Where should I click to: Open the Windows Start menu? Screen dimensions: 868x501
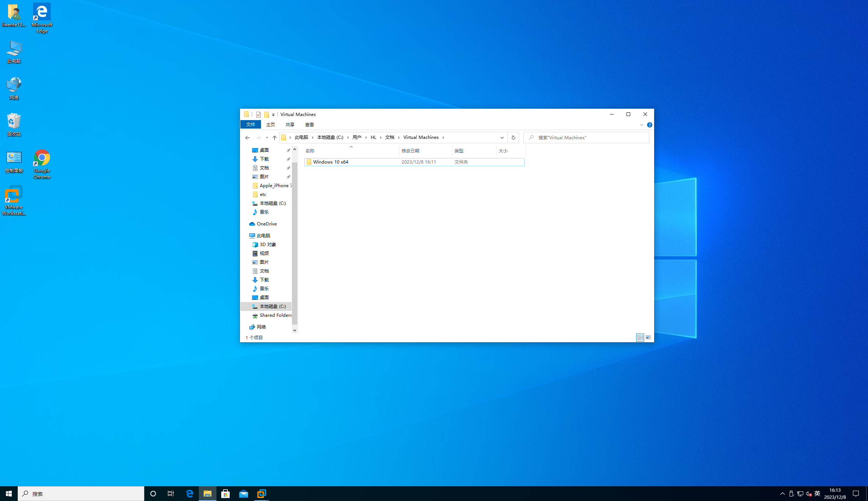[x=9, y=494]
